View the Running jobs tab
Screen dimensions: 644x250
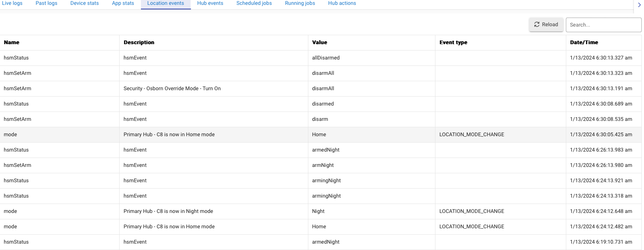(x=300, y=3)
